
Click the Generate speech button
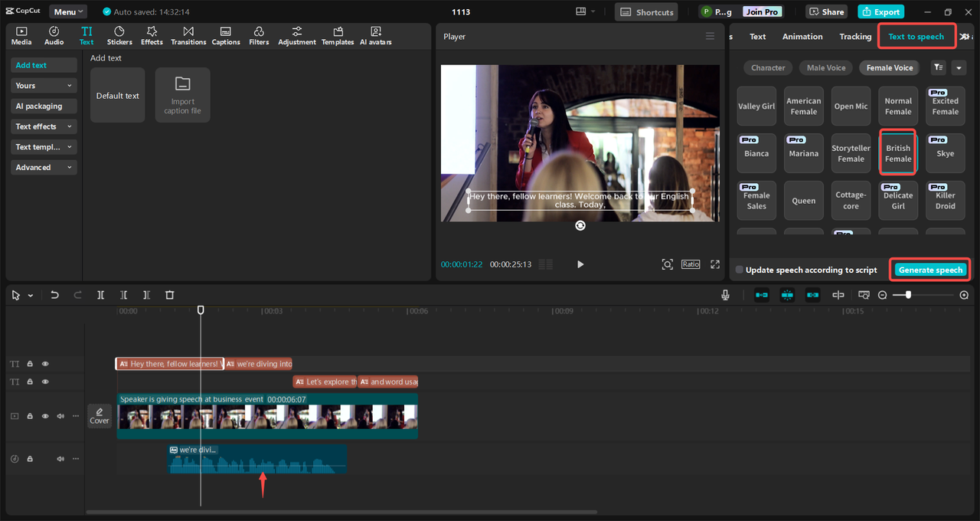930,270
